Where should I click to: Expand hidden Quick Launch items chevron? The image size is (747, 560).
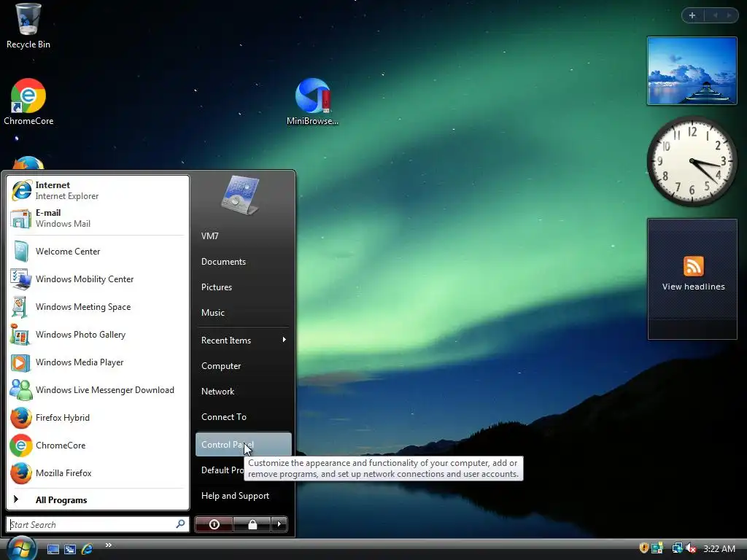point(109,545)
